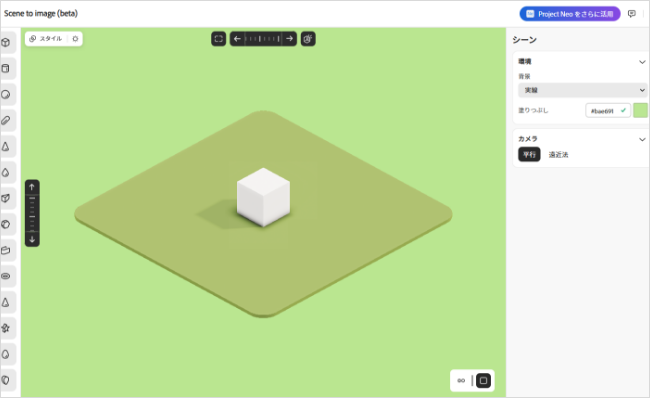Tilt the camera down with the down arrow
This screenshot has width=650, height=398.
pyautogui.click(x=32, y=240)
